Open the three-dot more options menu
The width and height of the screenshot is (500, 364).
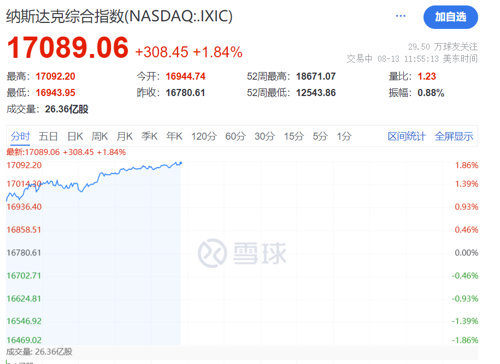click(x=400, y=16)
